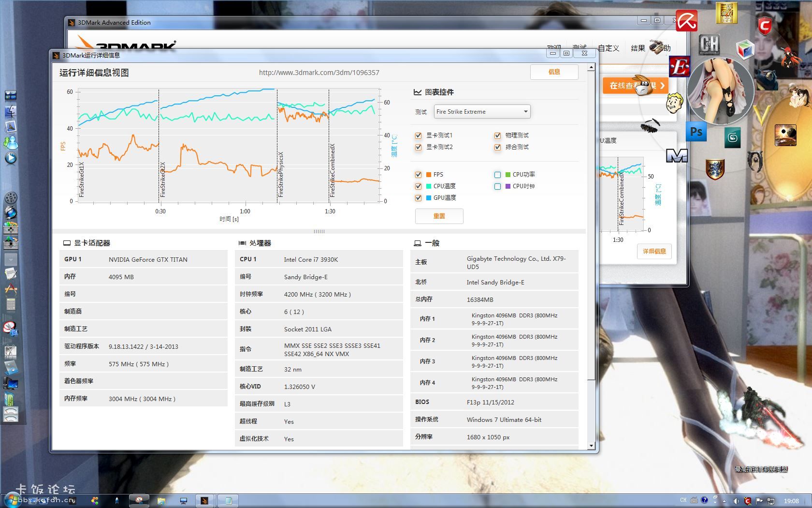Click the 3dmark.com result URL
Viewport: 812px width, 508px height.
319,73
